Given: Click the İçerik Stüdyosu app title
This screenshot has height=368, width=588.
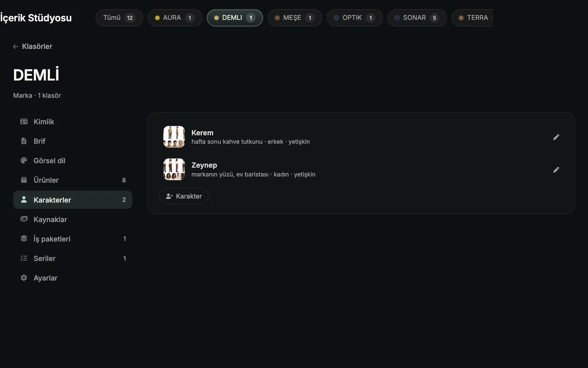Looking at the screenshot, I should tap(36, 18).
